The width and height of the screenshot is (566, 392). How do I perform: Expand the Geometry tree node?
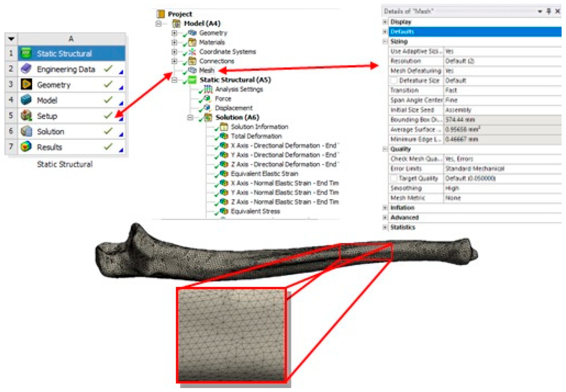pyautogui.click(x=174, y=33)
